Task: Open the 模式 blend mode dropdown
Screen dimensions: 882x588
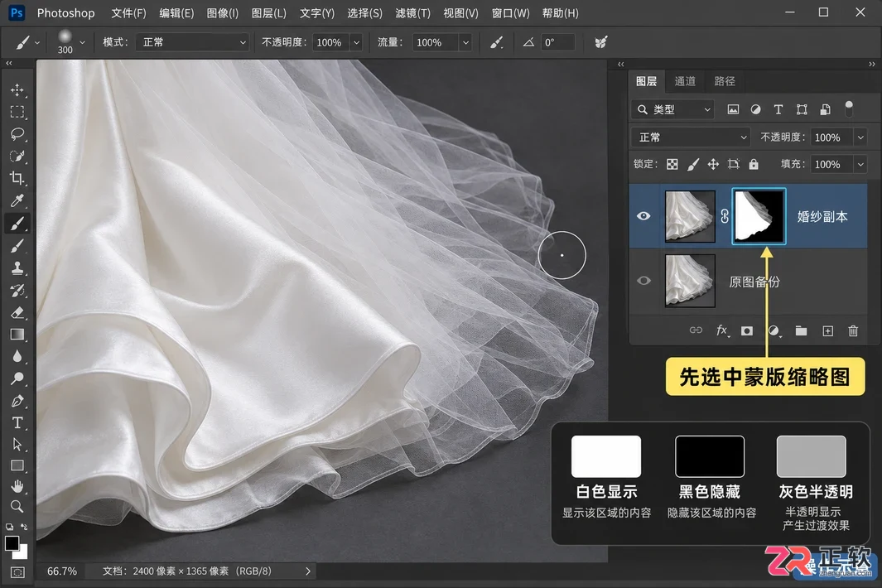Action: 192,42
